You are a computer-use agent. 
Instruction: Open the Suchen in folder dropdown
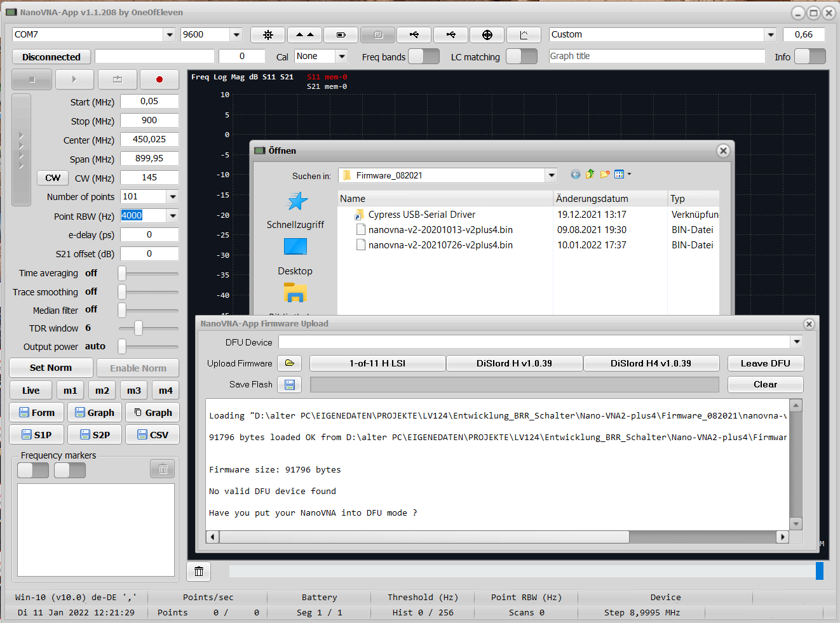[x=552, y=175]
